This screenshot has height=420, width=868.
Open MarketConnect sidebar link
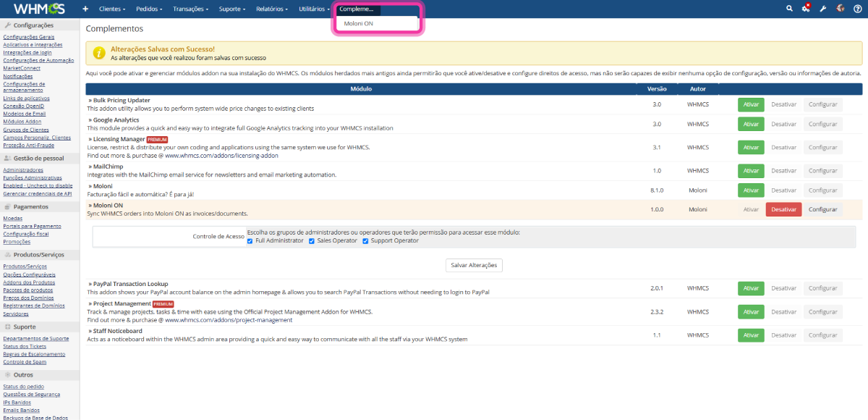(20, 68)
